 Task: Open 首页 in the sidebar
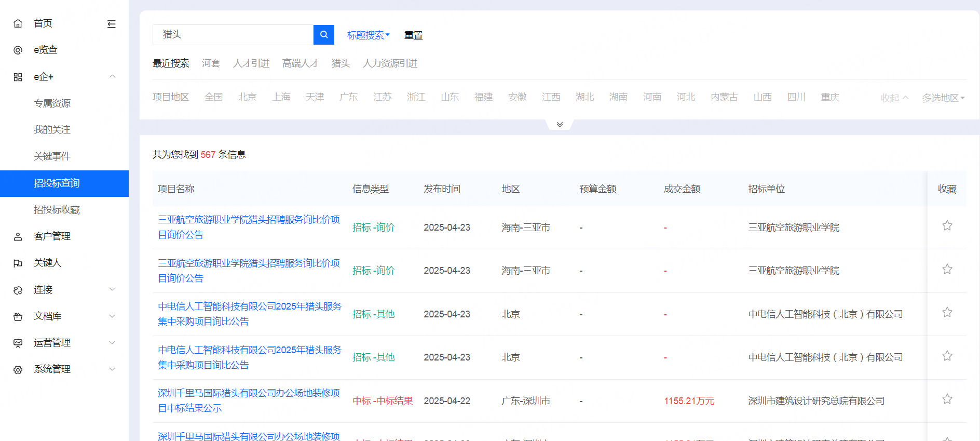(43, 23)
